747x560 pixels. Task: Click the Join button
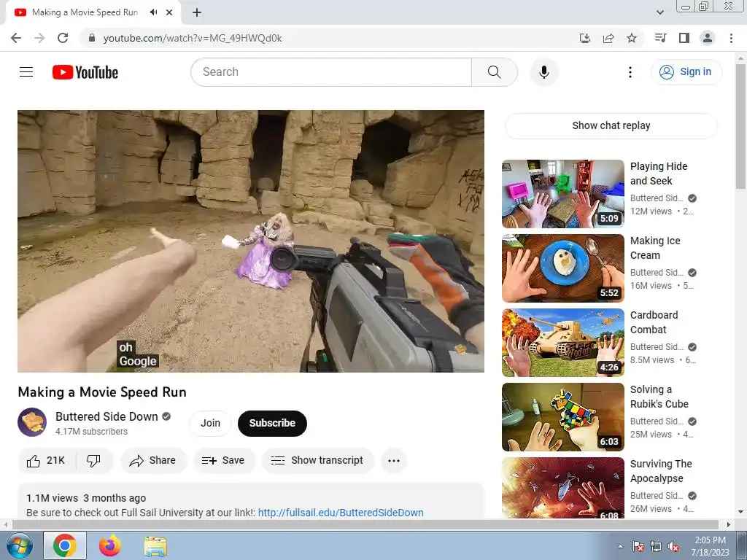tap(210, 424)
